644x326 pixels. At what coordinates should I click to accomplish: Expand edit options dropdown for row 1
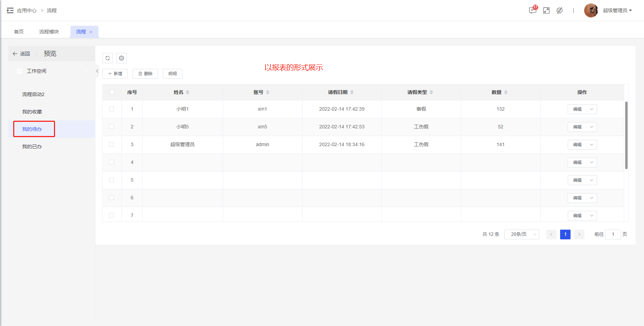click(x=592, y=109)
